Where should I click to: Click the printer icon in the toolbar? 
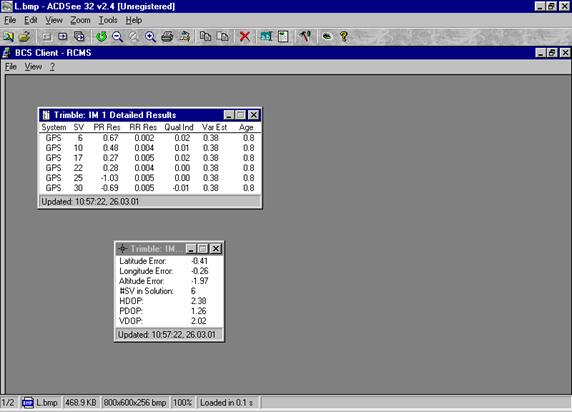(167, 36)
